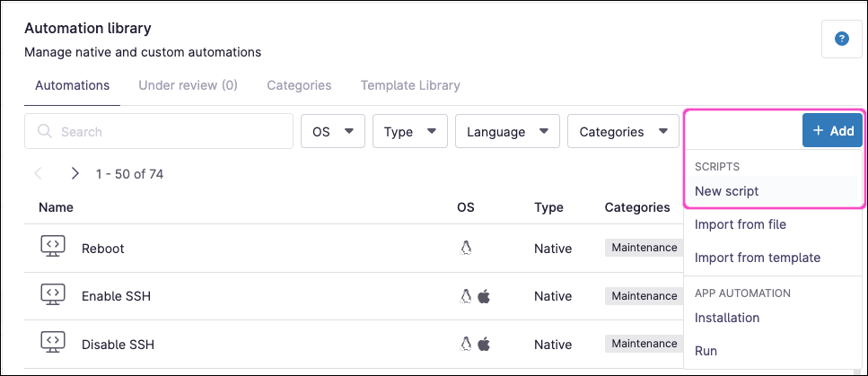Open the OS filter dropdown

[332, 131]
